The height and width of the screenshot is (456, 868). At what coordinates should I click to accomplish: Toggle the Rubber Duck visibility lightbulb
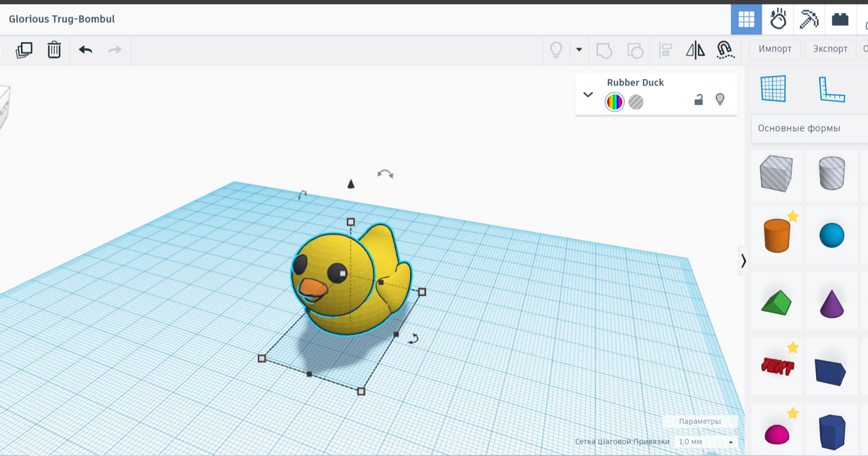click(x=720, y=100)
